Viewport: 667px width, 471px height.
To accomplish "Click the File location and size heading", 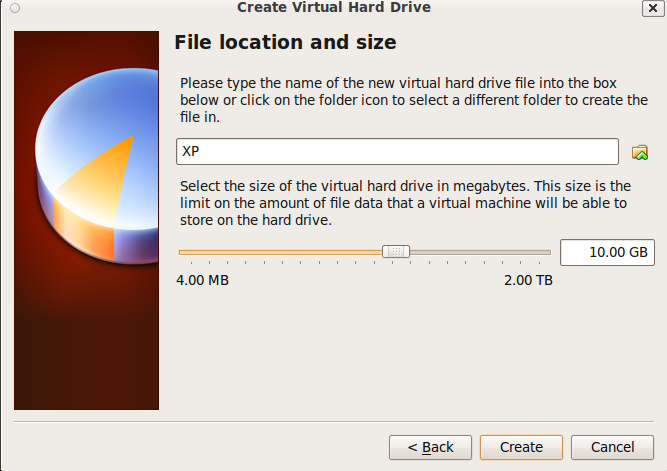I will coord(285,43).
